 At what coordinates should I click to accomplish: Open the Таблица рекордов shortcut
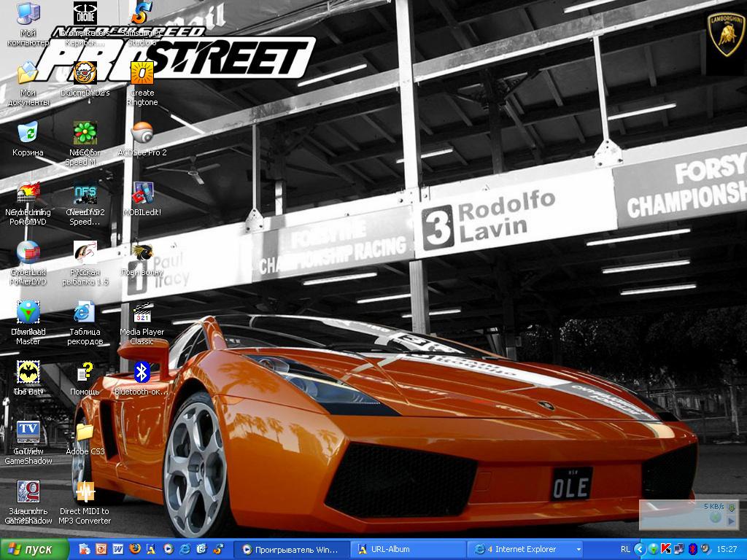pos(85,312)
